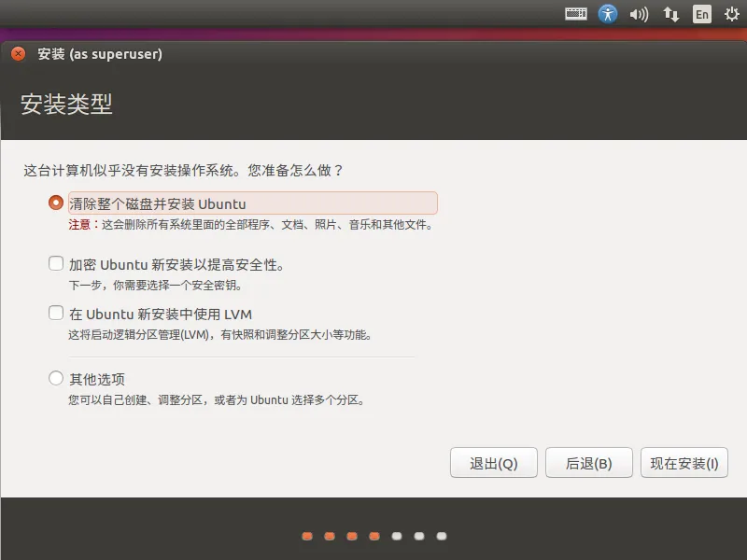This screenshot has height=560, width=747.
Task: Click the warning text starting with 注意
Action: 250,225
